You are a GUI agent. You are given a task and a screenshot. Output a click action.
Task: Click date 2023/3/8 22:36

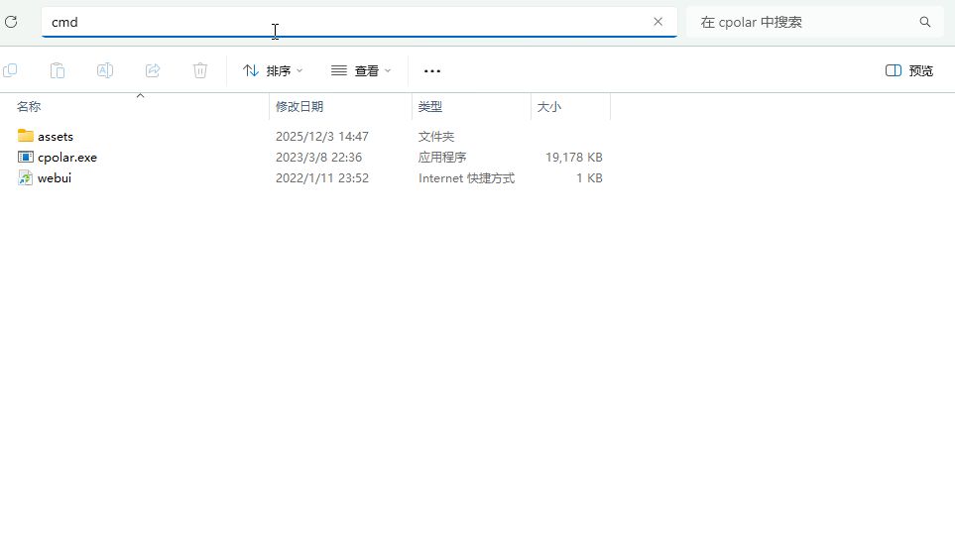(x=318, y=157)
